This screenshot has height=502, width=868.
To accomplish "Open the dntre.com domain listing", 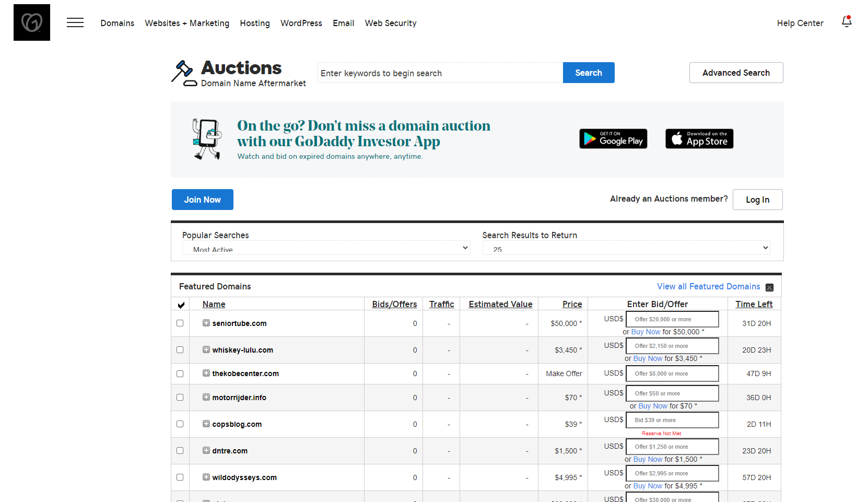I will click(230, 451).
